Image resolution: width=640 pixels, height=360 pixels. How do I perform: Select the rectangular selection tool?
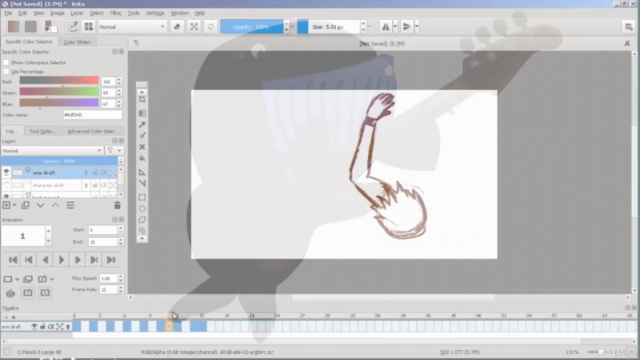(x=142, y=198)
